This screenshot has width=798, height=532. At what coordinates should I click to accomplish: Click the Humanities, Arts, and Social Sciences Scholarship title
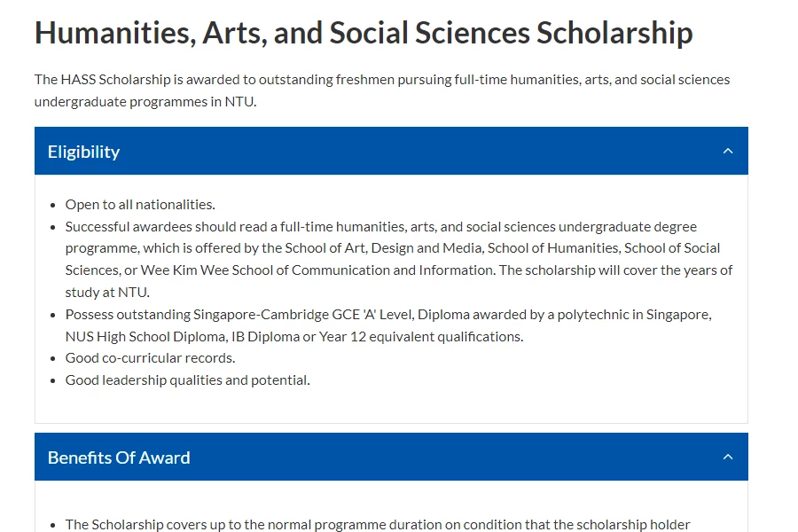(x=364, y=33)
